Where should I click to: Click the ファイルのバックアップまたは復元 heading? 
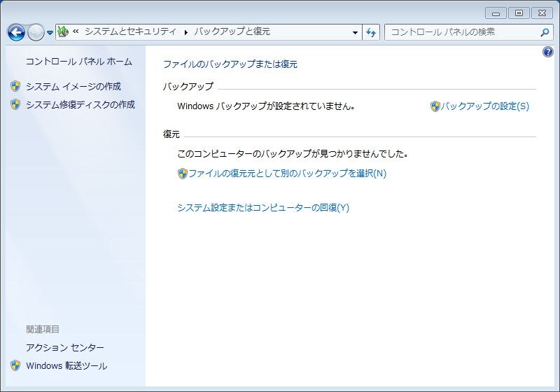coord(230,64)
